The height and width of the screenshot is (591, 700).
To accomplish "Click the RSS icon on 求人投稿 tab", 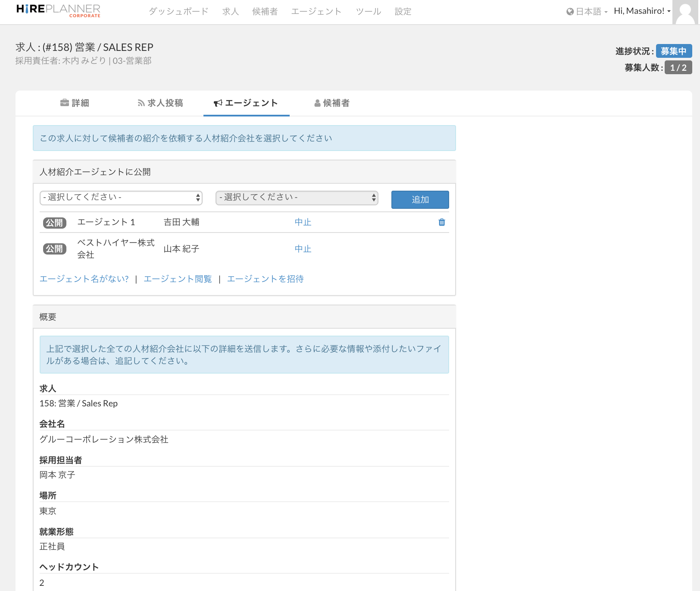I will pos(141,103).
